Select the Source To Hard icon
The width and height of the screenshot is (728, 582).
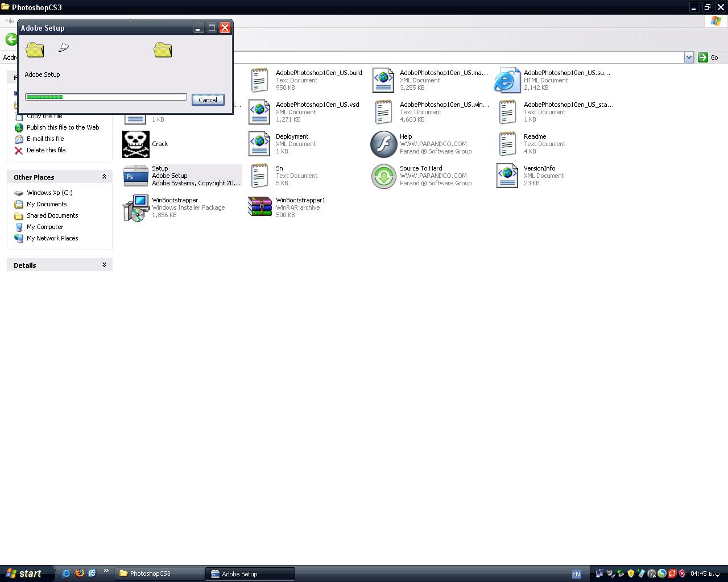[383, 176]
